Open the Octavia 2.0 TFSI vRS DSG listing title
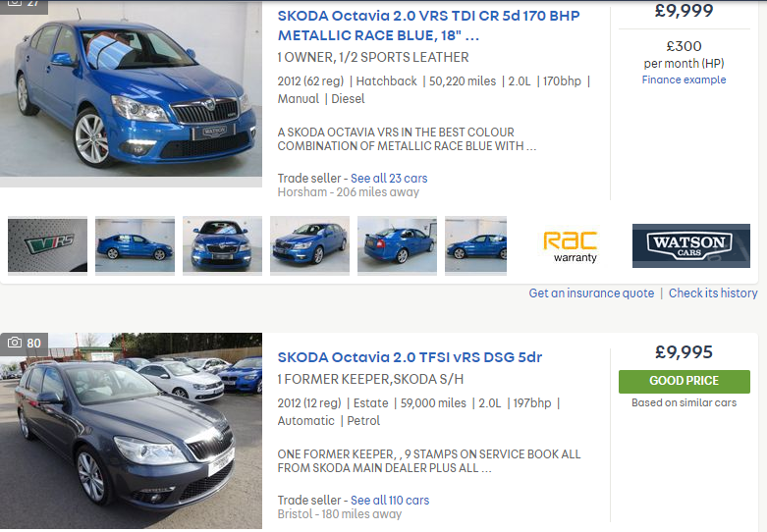Screen dimensions: 767x532 [410, 357]
